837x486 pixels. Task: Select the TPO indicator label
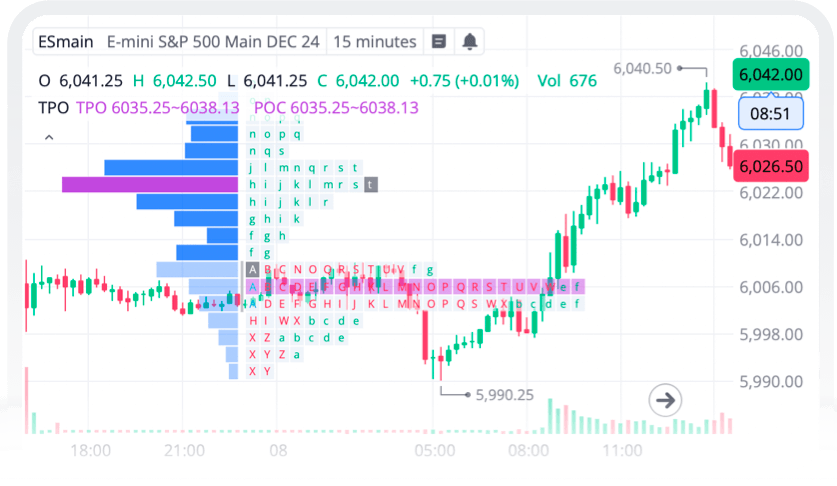[53, 108]
